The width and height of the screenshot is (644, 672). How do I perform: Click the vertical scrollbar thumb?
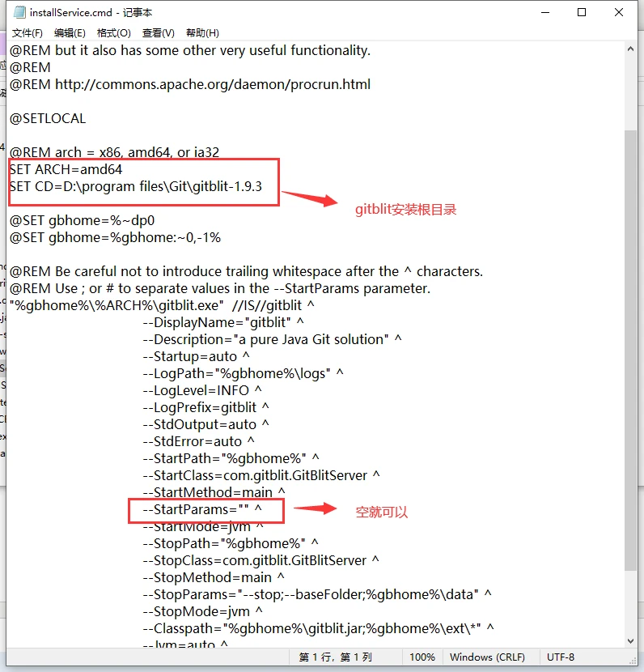pyautogui.click(x=630, y=350)
